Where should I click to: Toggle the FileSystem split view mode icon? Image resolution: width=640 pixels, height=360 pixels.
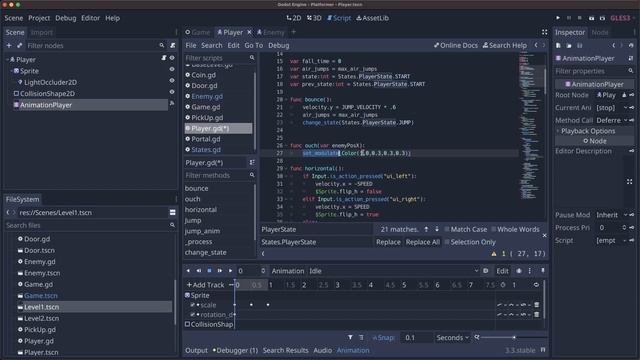(173, 212)
